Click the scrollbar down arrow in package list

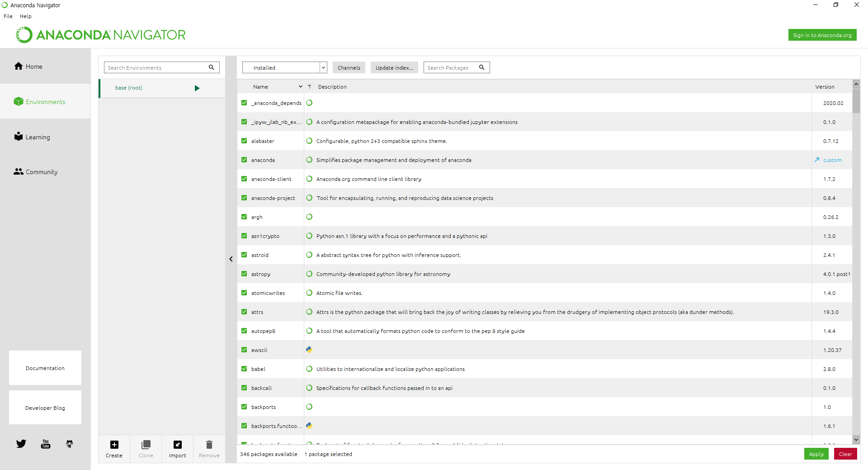pyautogui.click(x=856, y=439)
